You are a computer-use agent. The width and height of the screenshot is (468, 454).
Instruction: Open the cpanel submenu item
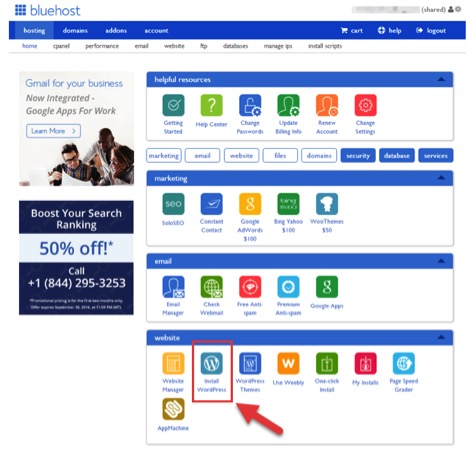(61, 46)
